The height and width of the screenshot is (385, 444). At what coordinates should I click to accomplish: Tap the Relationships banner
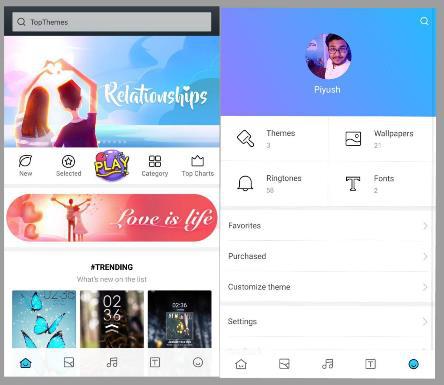(x=112, y=92)
